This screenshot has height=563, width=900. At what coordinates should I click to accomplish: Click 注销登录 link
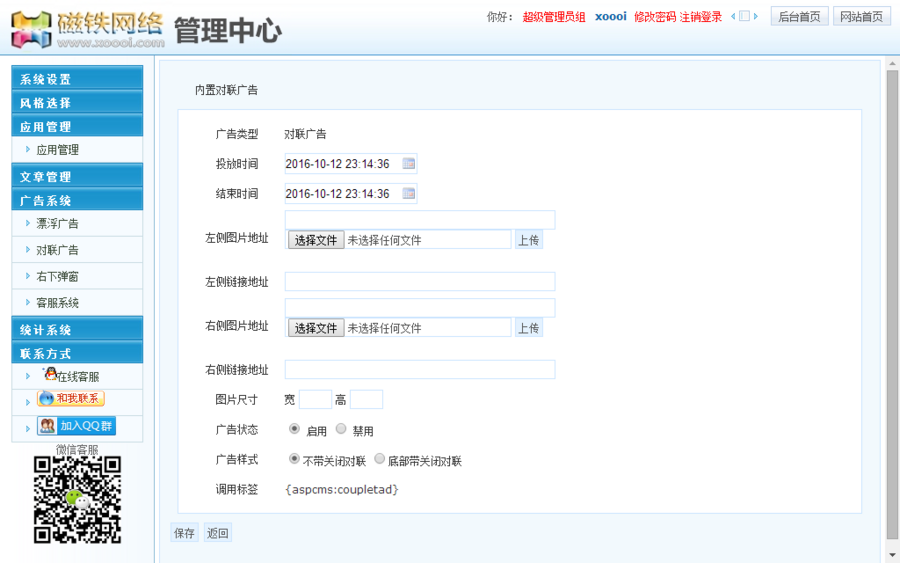pyautogui.click(x=700, y=17)
